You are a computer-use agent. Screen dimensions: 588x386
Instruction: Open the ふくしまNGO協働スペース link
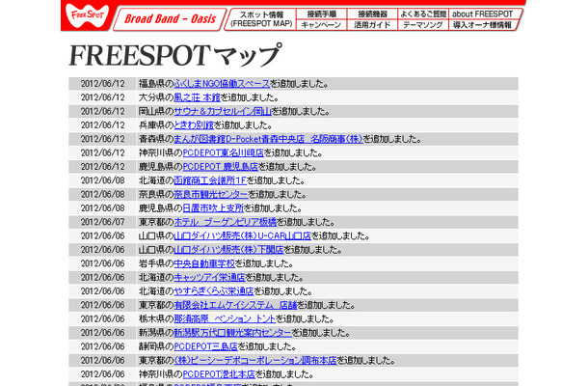coord(222,84)
